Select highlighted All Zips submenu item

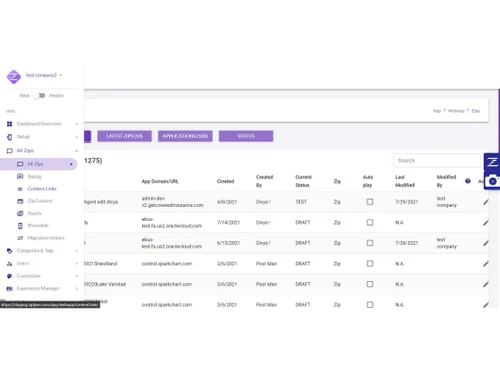click(38, 164)
